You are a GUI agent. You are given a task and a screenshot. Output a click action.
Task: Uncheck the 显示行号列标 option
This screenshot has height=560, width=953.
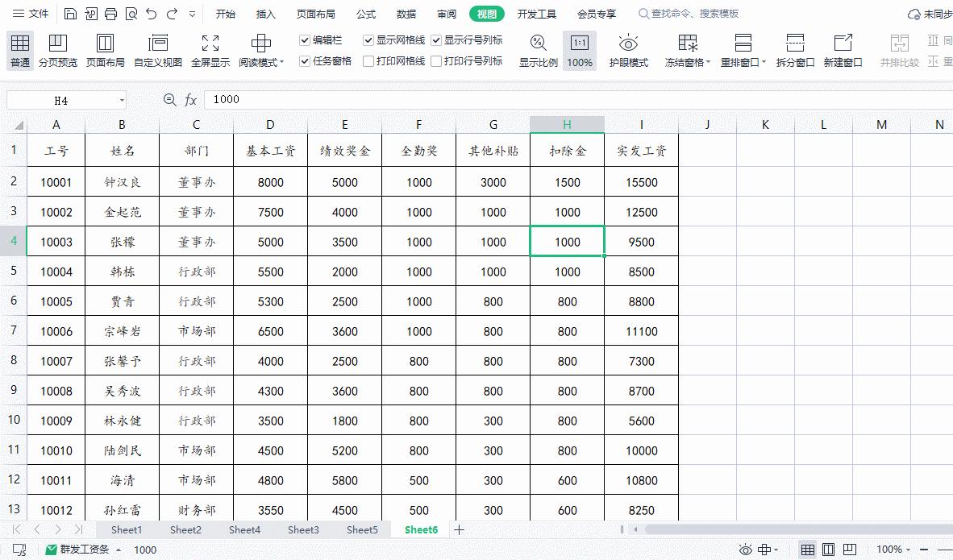436,39
